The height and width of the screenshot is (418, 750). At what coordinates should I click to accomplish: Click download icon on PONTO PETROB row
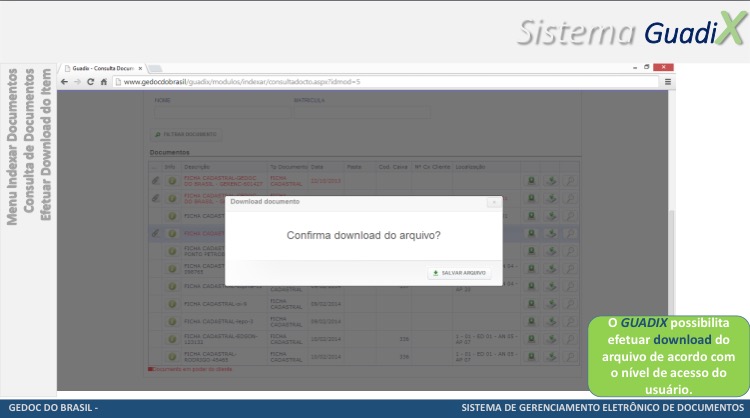(551, 251)
